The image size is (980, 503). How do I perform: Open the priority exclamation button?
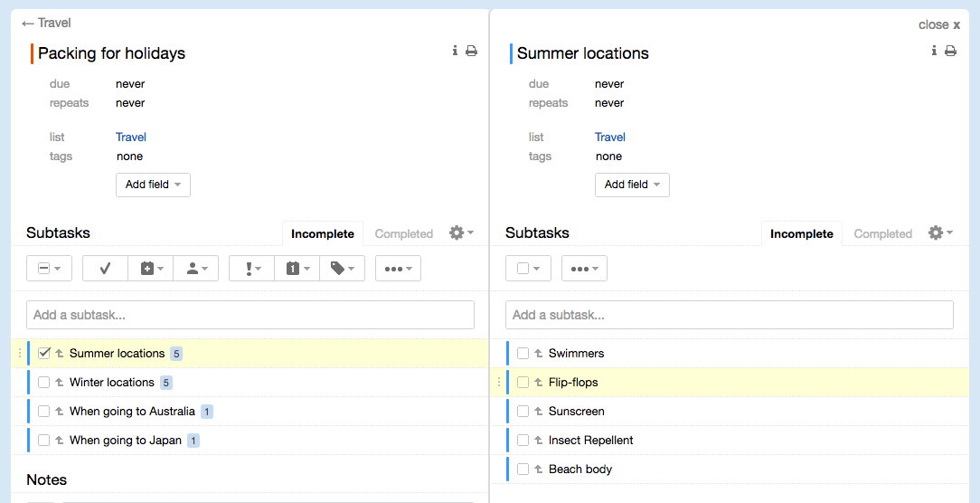pos(252,269)
